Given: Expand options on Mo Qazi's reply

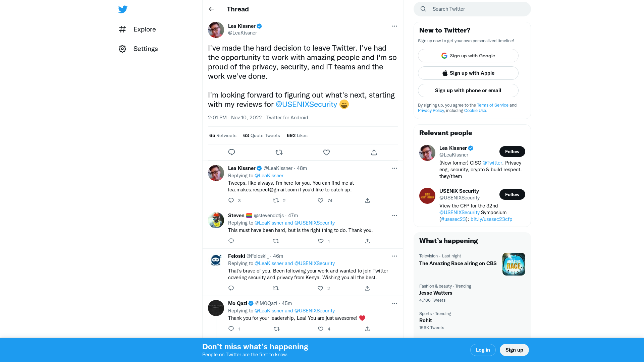Looking at the screenshot, I should point(394,303).
